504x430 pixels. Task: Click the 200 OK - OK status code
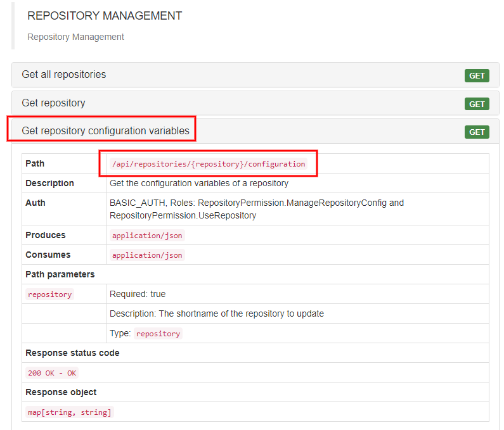52,373
